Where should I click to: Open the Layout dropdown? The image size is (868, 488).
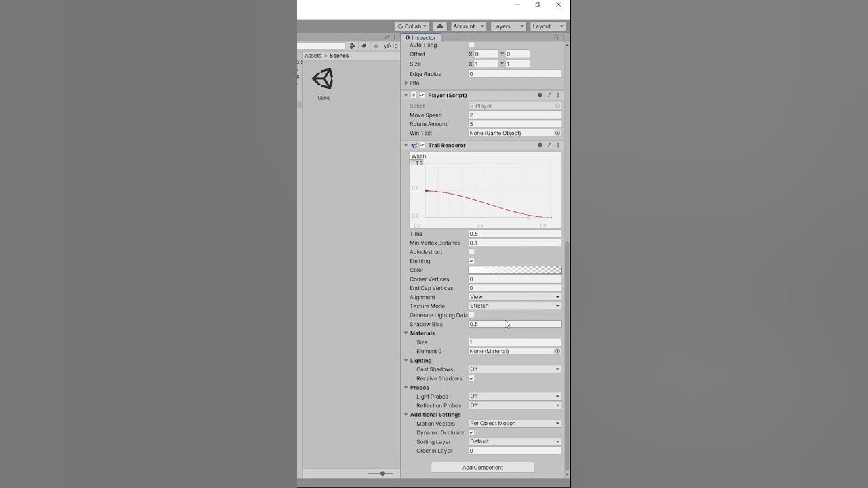point(547,26)
